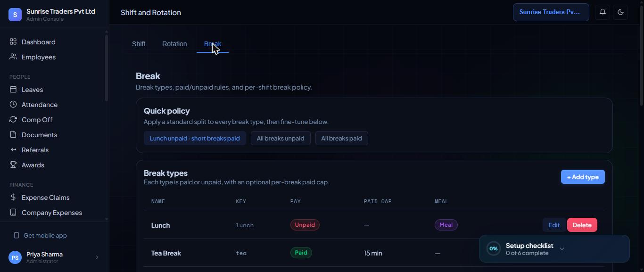Screen dimensions: 644x272
Task: Open the Get mobile app link
Action: [x=45, y=235]
